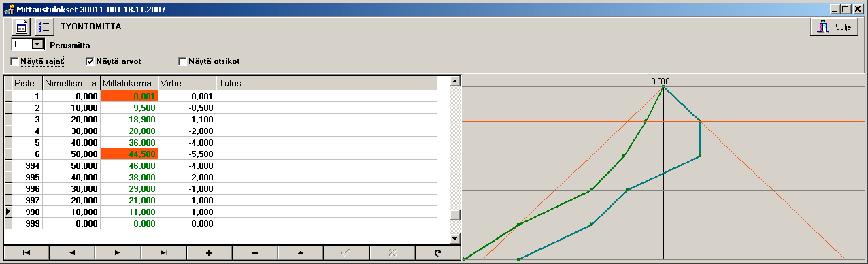Uncheck the Näytä arvot checkbox
Screen dimensions: 868x264
[90, 61]
